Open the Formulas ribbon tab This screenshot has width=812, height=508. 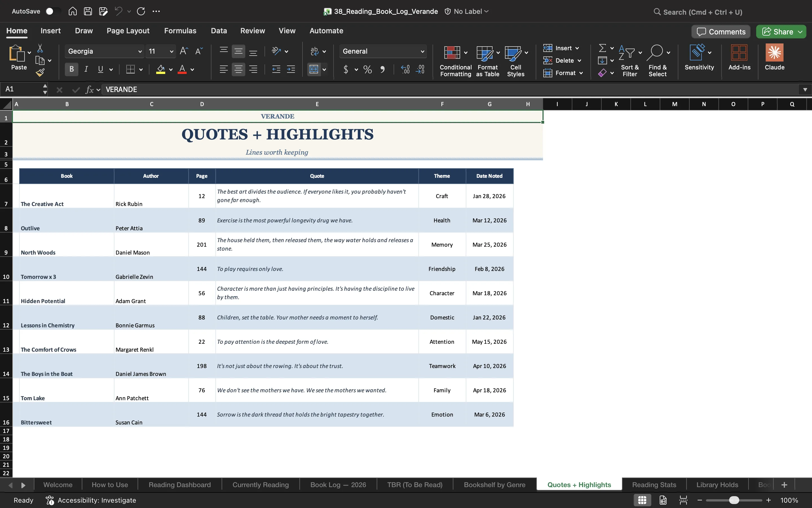pyautogui.click(x=180, y=30)
